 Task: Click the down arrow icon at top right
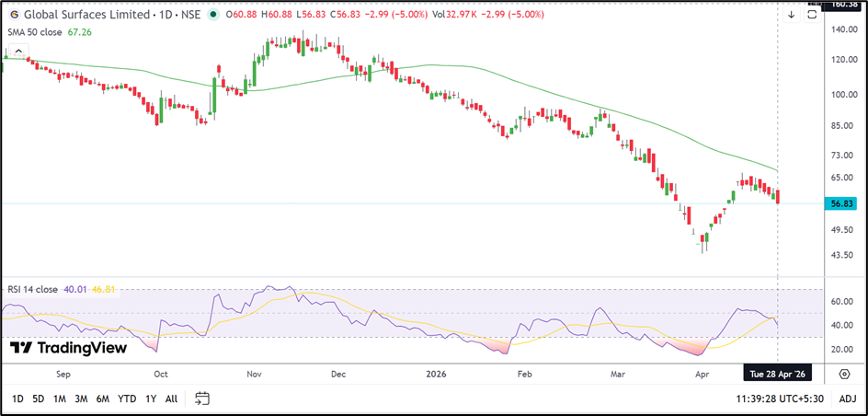[791, 15]
